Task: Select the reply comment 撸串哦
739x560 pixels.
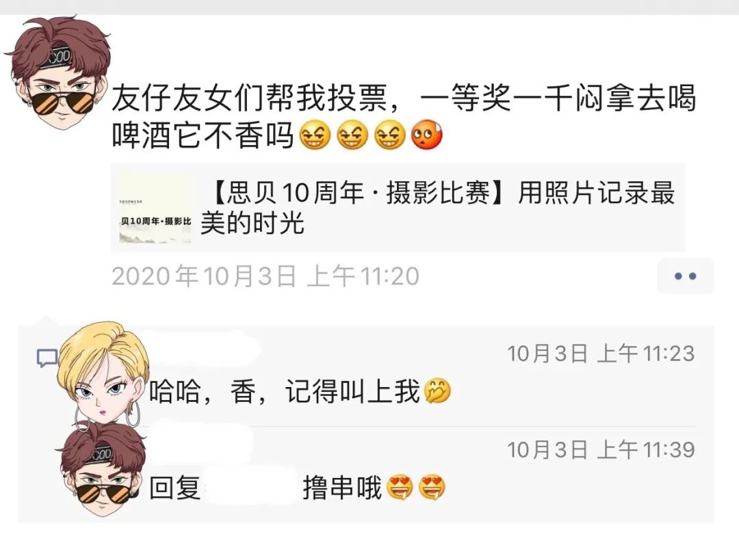Action: 342,488
